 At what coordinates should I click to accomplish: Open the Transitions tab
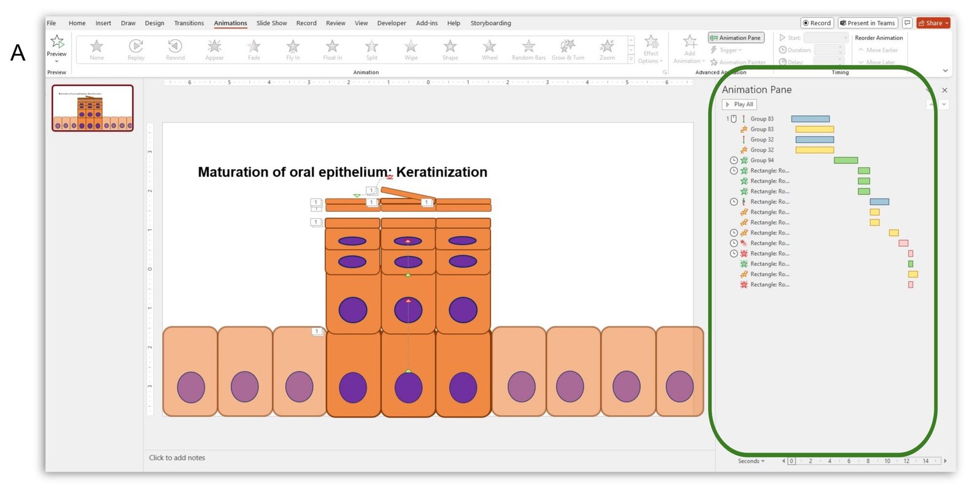coord(189,23)
